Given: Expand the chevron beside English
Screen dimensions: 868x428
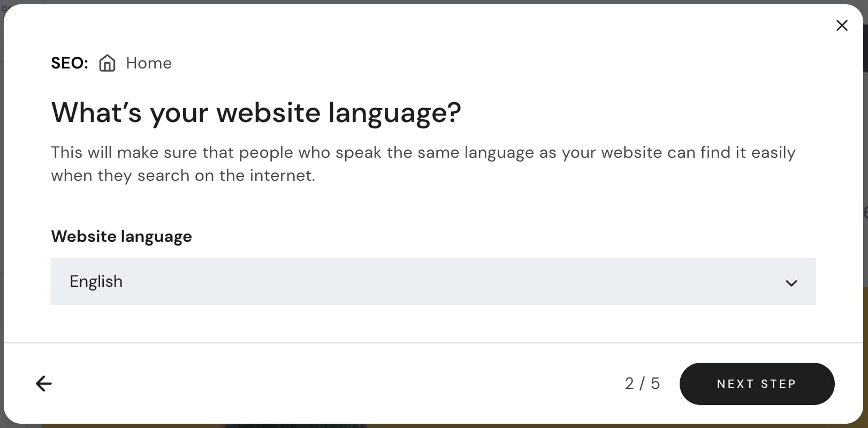Looking at the screenshot, I should click(x=792, y=282).
